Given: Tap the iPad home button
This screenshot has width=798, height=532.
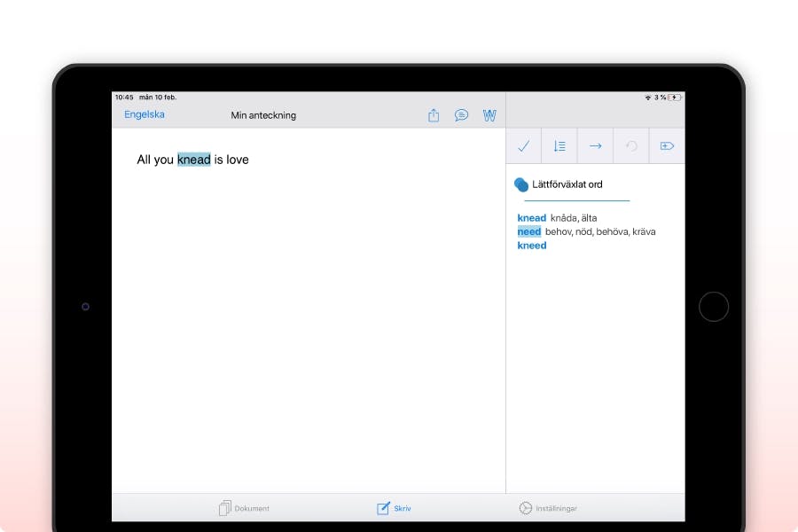Looking at the screenshot, I should [x=714, y=307].
